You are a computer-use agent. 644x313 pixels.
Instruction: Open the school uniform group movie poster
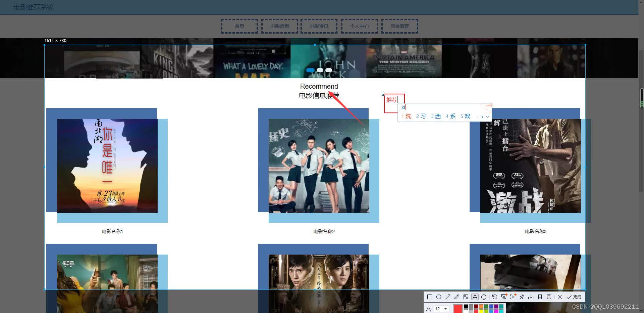tap(319, 166)
